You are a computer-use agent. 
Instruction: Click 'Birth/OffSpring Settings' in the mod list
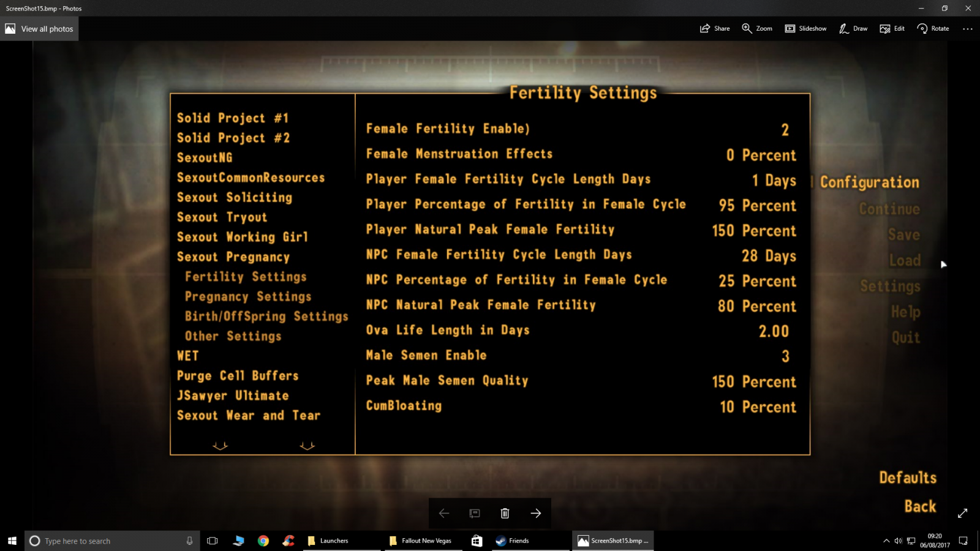pyautogui.click(x=266, y=317)
